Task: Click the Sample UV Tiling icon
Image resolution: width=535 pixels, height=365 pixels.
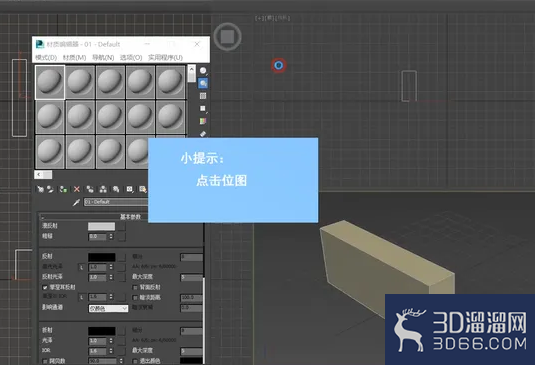Action: pyautogui.click(x=203, y=108)
